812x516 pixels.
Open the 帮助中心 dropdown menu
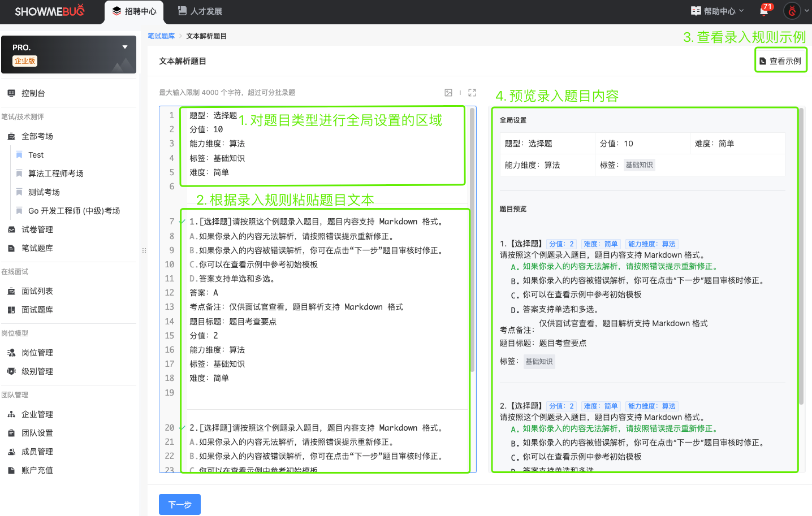718,11
